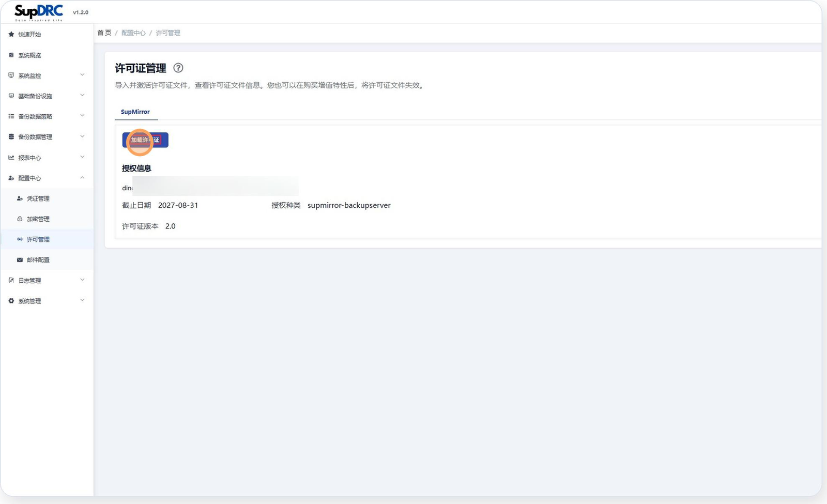The image size is (827, 504).
Task: Expand the 备份数据管理 chevron
Action: (82, 136)
